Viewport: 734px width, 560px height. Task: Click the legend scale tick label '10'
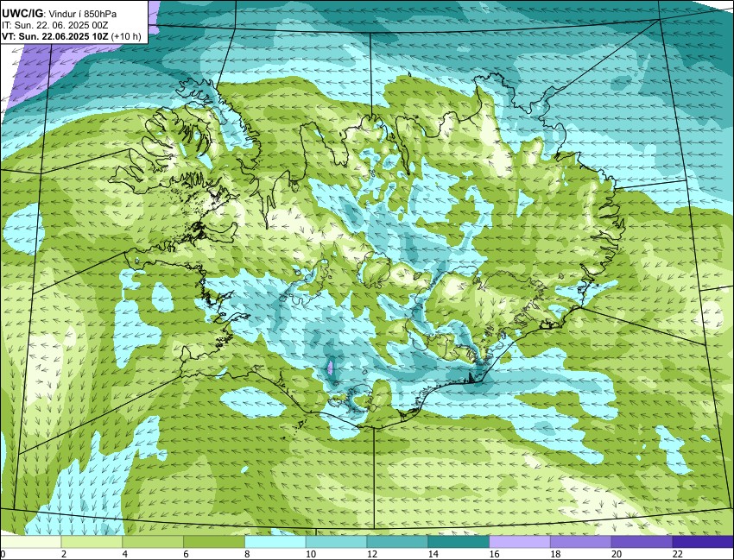point(311,554)
